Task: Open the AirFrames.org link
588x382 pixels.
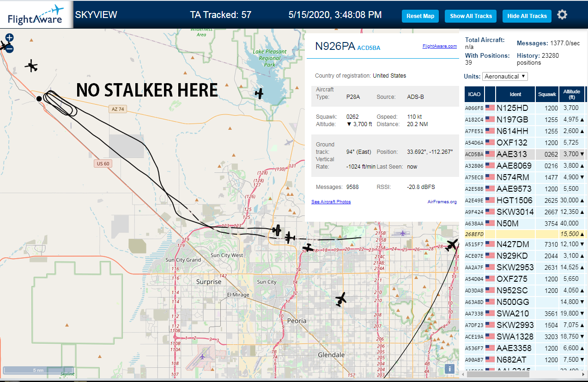Action: pos(442,202)
